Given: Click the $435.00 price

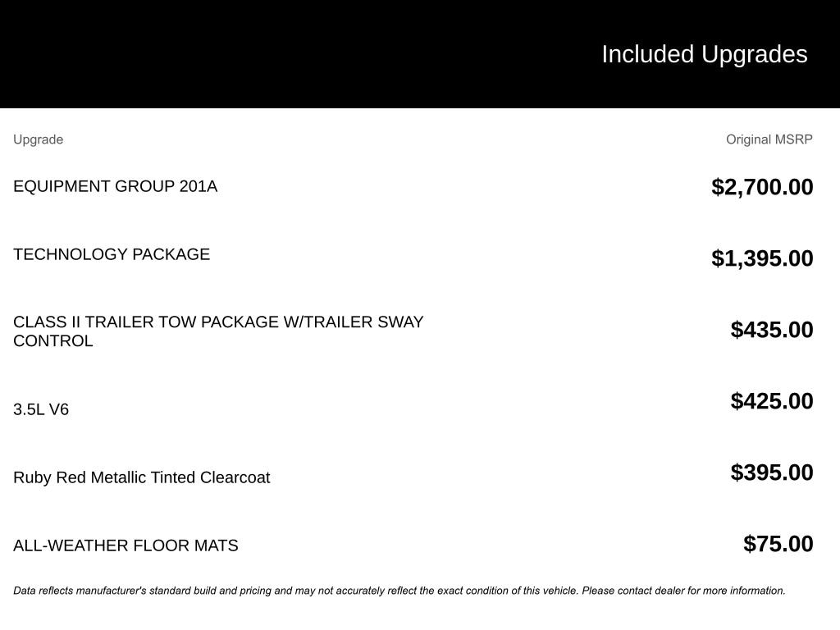Looking at the screenshot, I should click(772, 330).
